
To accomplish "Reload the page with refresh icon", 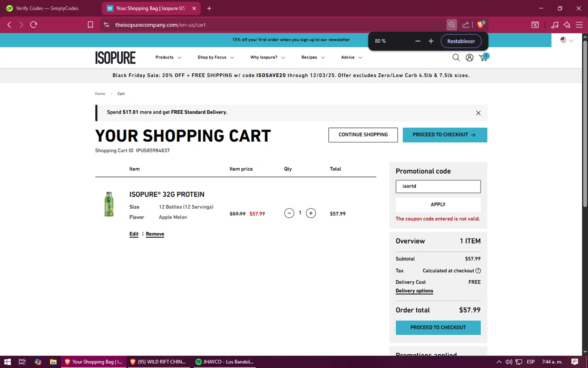I will pyautogui.click(x=34, y=25).
